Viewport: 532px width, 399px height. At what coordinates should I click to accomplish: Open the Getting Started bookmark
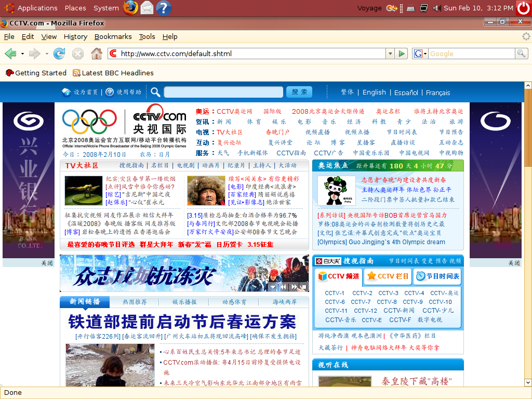tap(36, 73)
